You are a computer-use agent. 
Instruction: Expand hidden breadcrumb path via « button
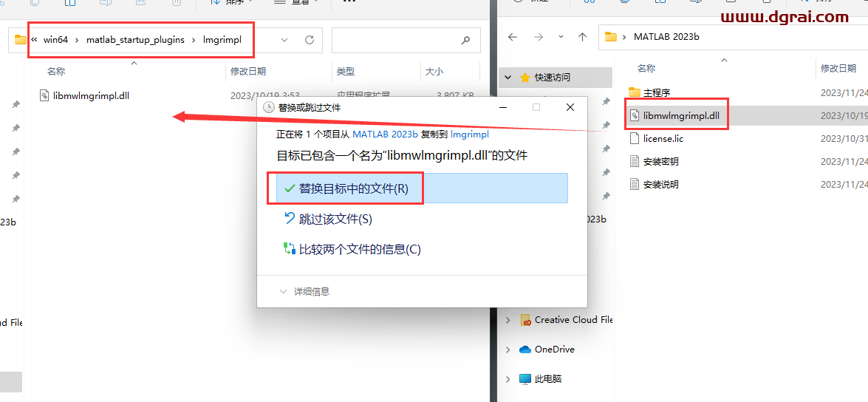[34, 40]
